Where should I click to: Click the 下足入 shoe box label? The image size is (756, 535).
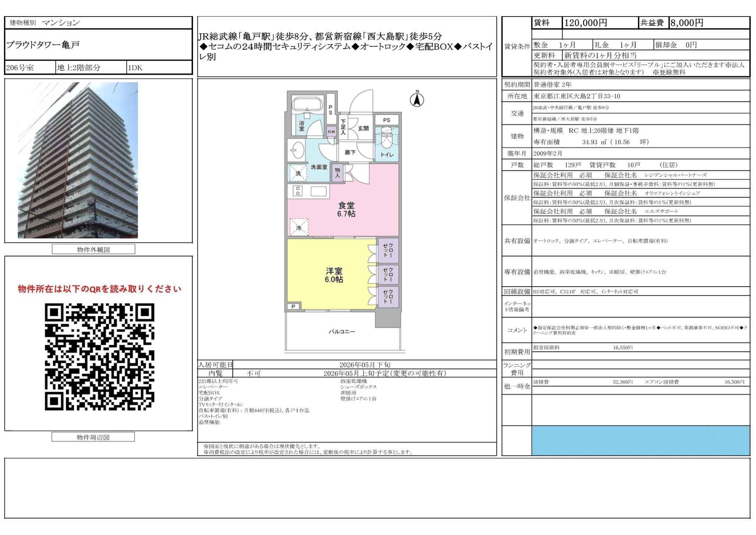(x=343, y=127)
